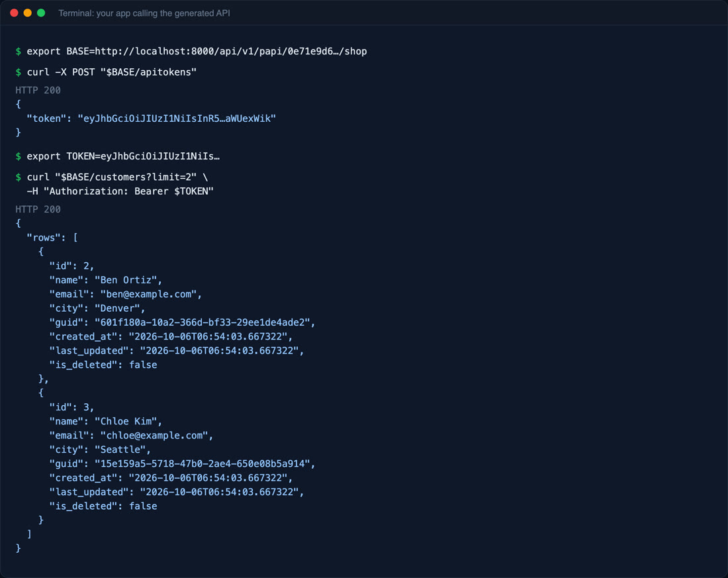Viewport: 728px width, 578px height.
Task: Click Chloe Kim's last_updated timestamp line
Action: coord(177,492)
